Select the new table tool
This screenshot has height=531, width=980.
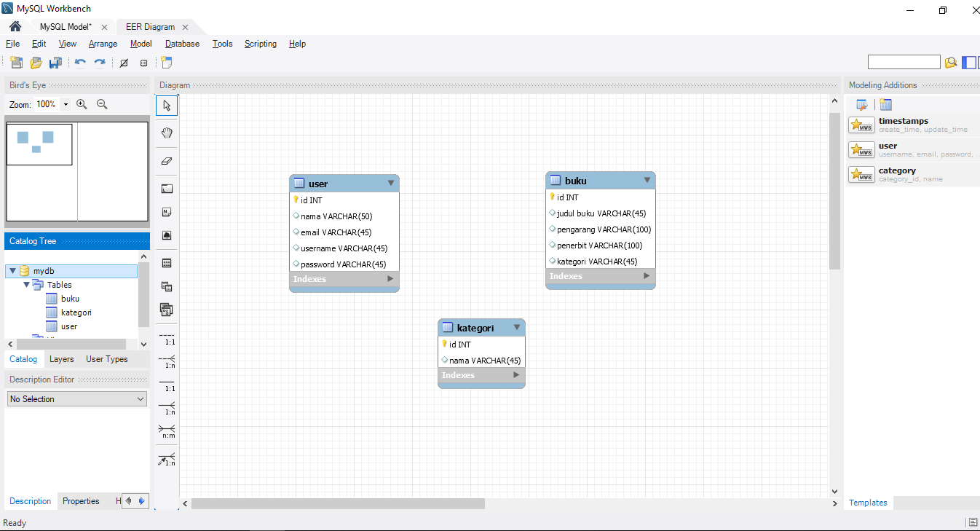pyautogui.click(x=167, y=263)
